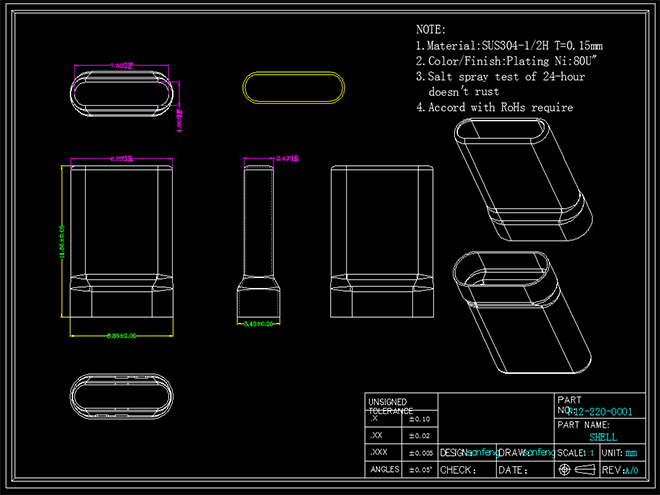Select the ANGLES tolerance value cell
This screenshot has height=495, width=660.
click(x=420, y=469)
